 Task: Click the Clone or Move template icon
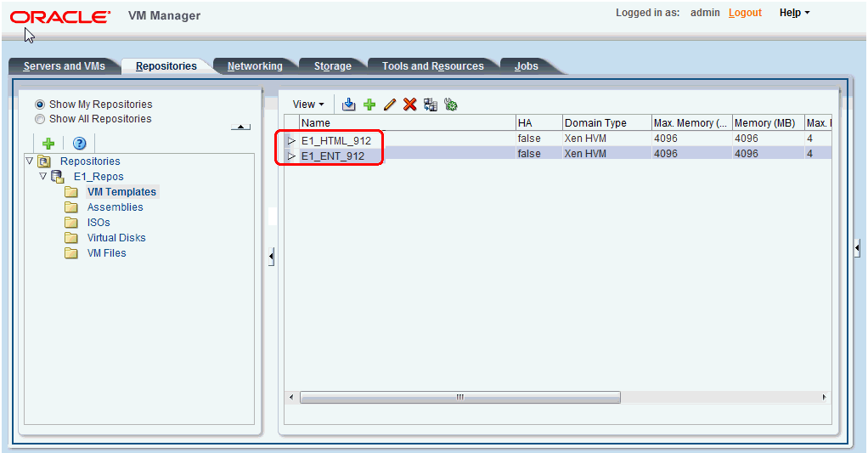430,104
